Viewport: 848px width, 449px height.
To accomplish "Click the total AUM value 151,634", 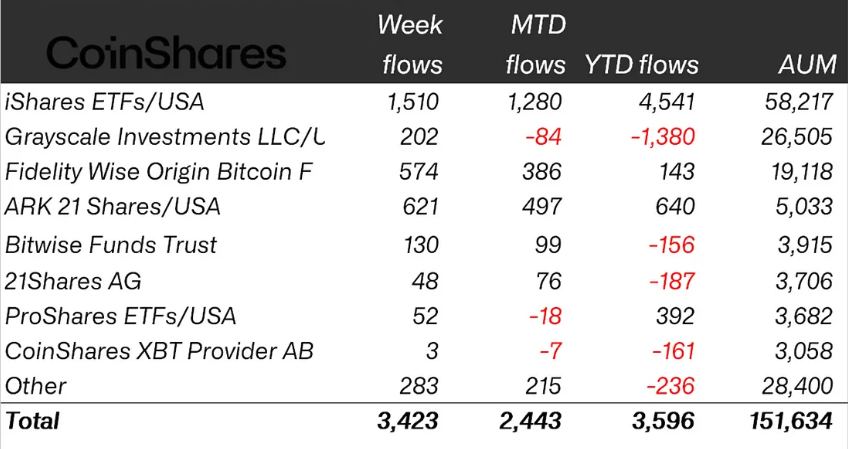I will [x=789, y=421].
